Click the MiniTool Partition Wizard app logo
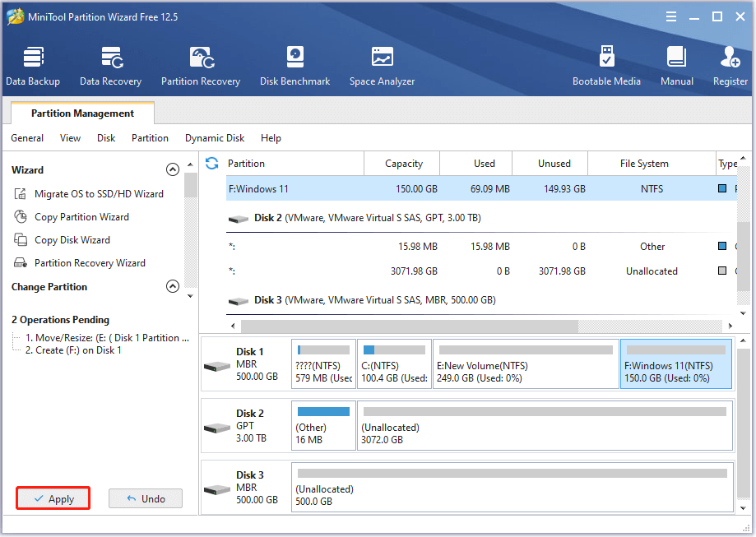Viewport: 756px width, 537px height. 16,17
